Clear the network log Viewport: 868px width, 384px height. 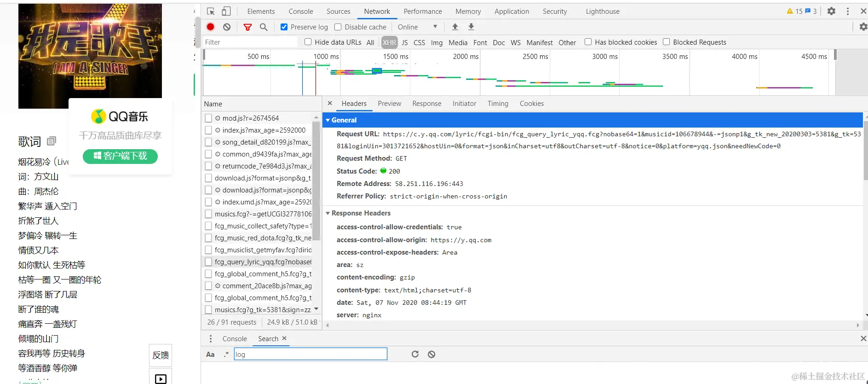227,27
